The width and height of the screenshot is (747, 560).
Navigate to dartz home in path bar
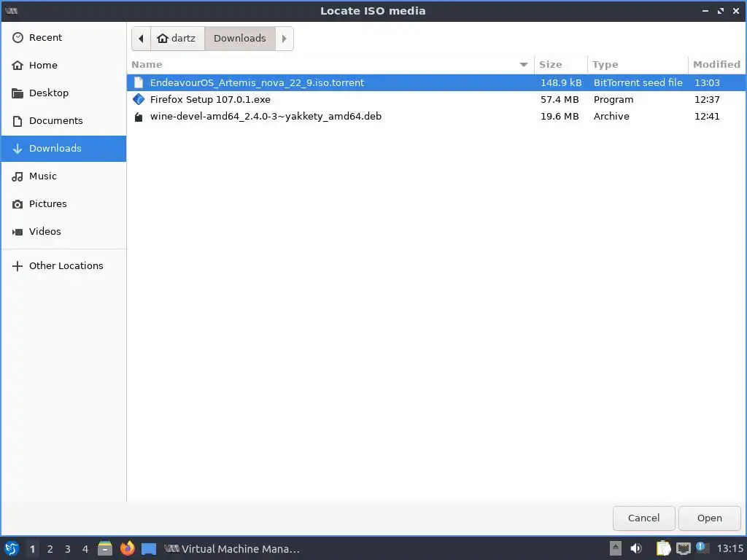pos(177,39)
